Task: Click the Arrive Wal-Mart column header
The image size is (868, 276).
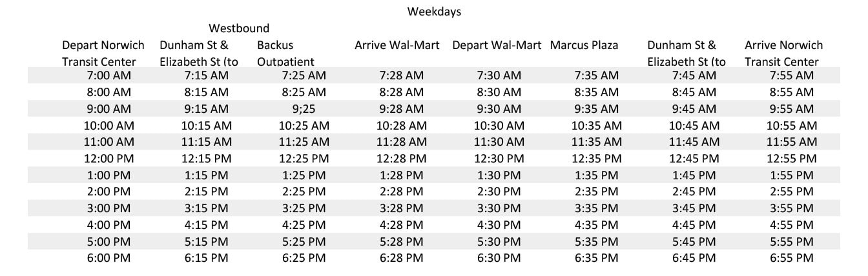Action: pyautogui.click(x=397, y=46)
